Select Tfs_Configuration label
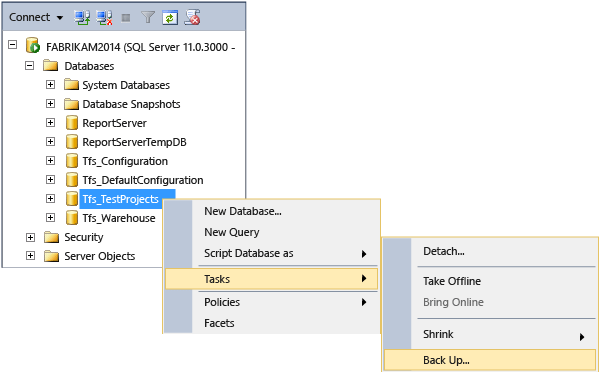 125,161
